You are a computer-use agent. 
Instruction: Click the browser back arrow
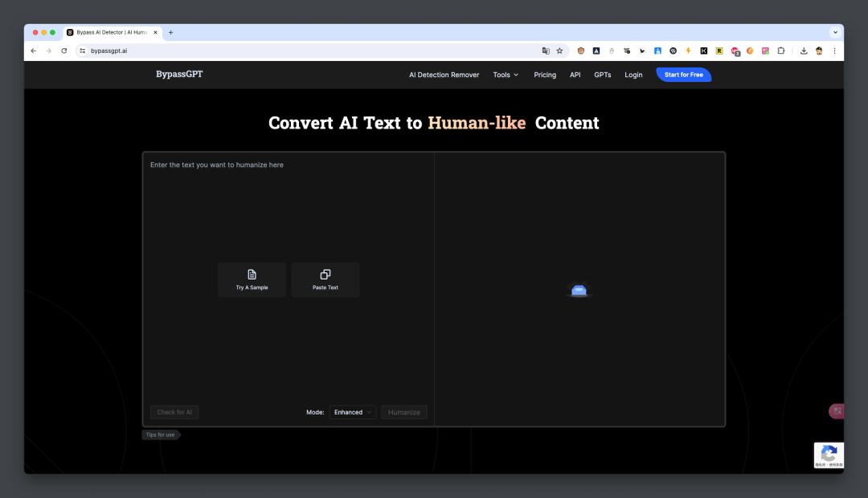[x=34, y=51]
